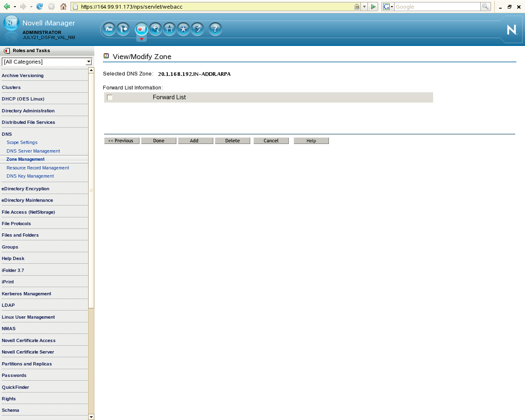525x420 pixels.
Task: Click the search magnifier button
Action: click(486, 7)
